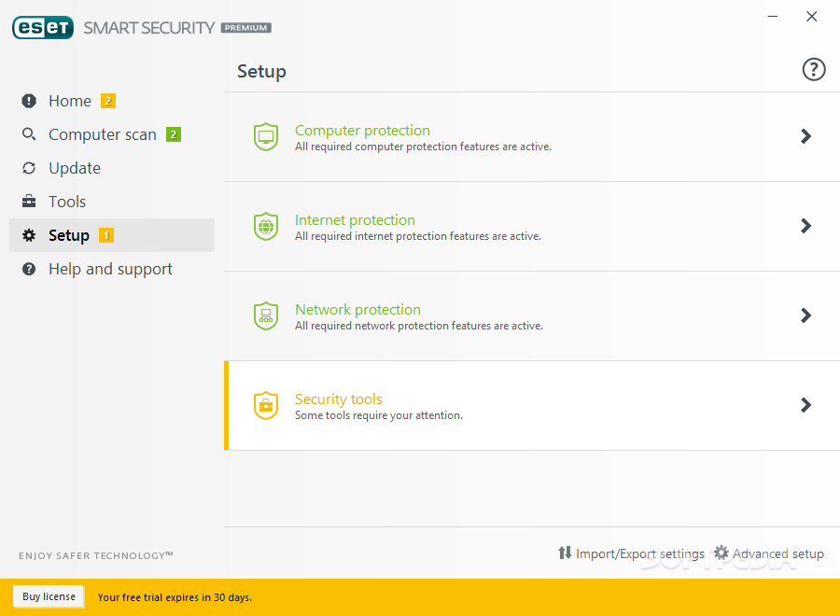Expand Network protection with its chevron

[x=805, y=315]
